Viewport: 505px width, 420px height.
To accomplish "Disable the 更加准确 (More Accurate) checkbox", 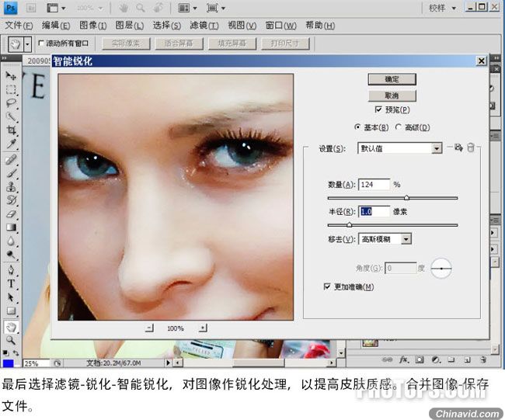I will 327,286.
